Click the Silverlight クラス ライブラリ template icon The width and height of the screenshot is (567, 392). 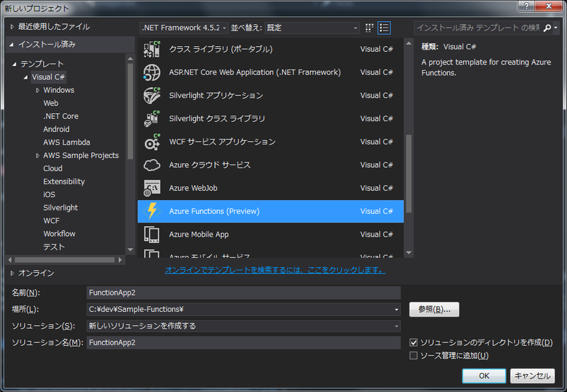pos(152,118)
